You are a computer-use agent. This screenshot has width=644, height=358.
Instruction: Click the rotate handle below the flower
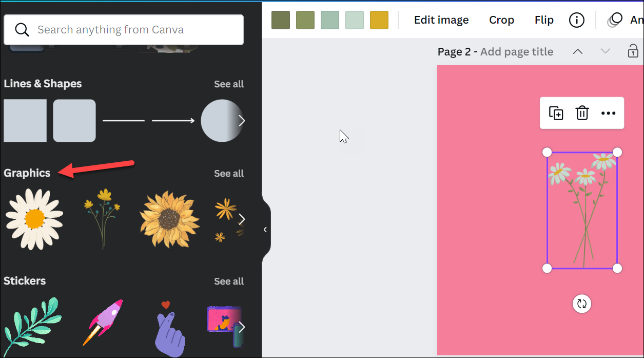click(582, 304)
